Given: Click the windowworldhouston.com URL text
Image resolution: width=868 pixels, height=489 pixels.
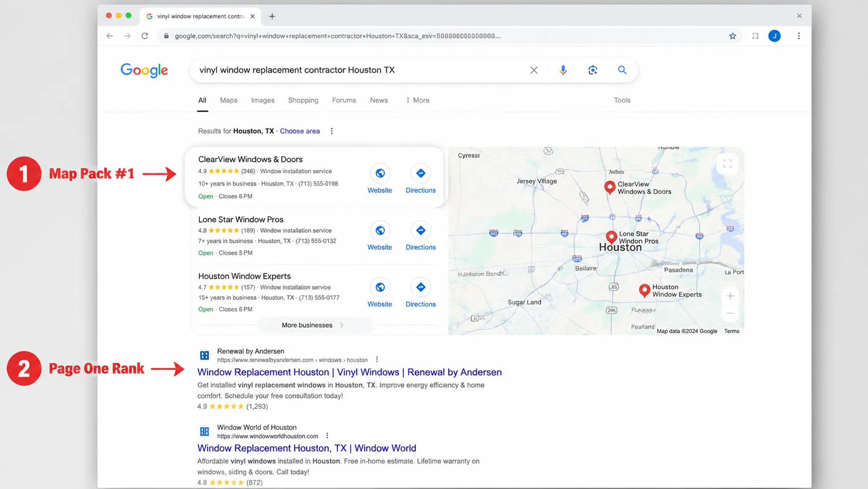Looking at the screenshot, I should click(x=267, y=436).
